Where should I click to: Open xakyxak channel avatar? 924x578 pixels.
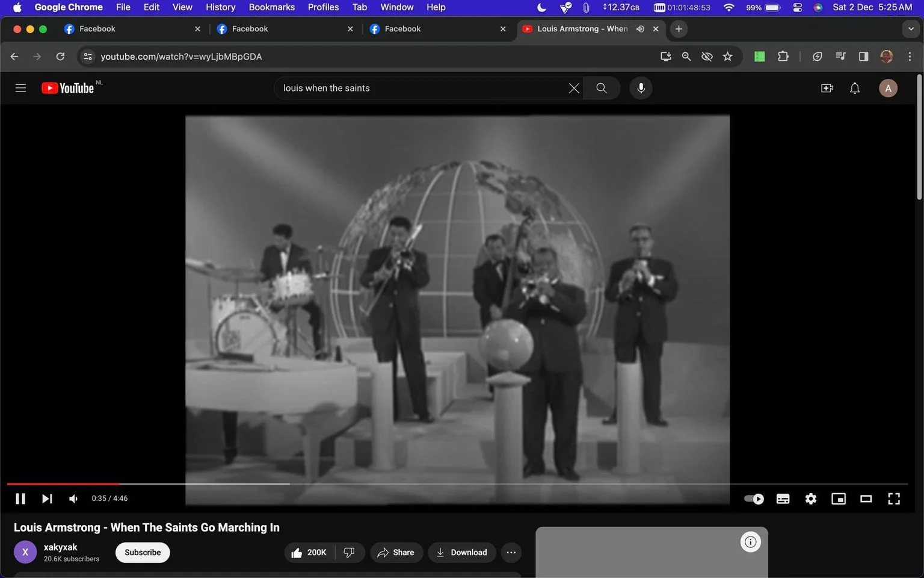tap(25, 552)
